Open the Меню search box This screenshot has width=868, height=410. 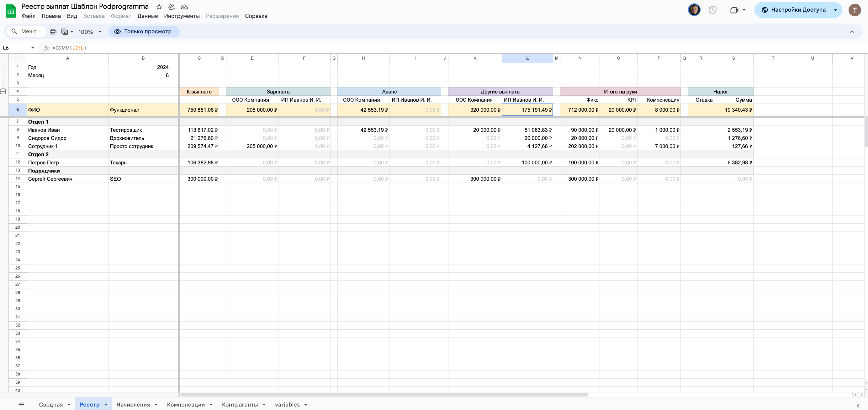click(26, 31)
